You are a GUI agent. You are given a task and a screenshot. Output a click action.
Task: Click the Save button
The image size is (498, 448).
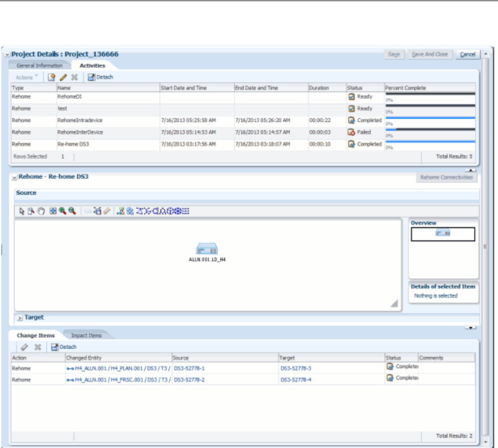[x=394, y=54]
